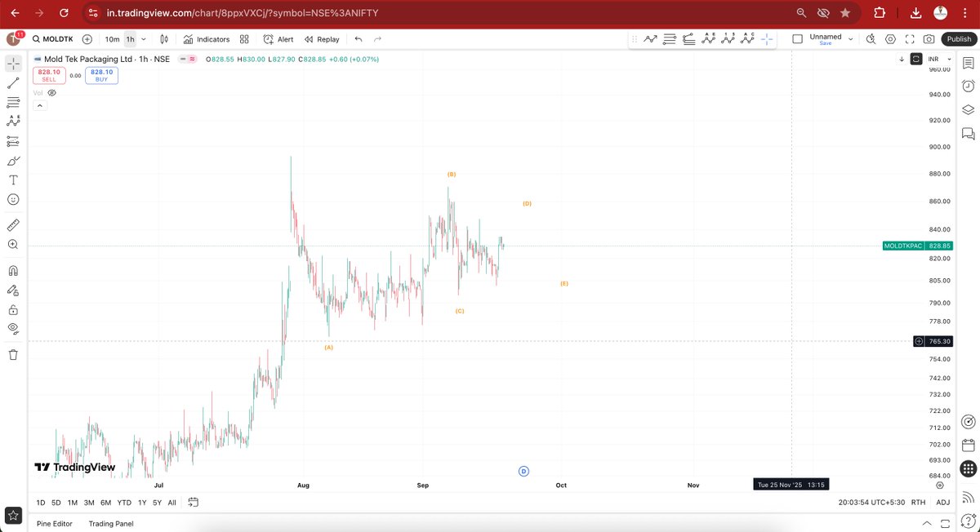
Task: Select the YTD date range
Action: click(124, 503)
